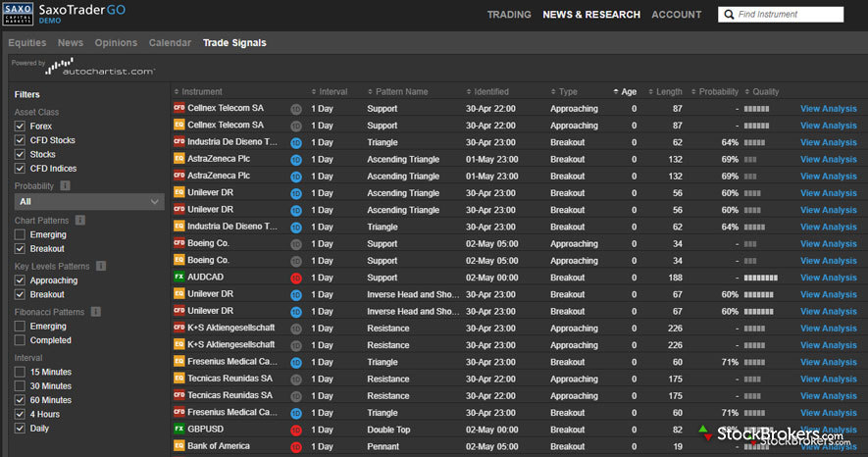Sort the table by Age column
The width and height of the screenshot is (868, 457).
628,92
